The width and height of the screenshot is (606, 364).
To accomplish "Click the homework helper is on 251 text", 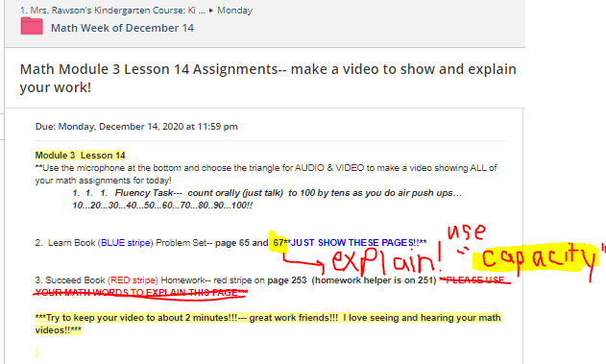I will point(374,280).
